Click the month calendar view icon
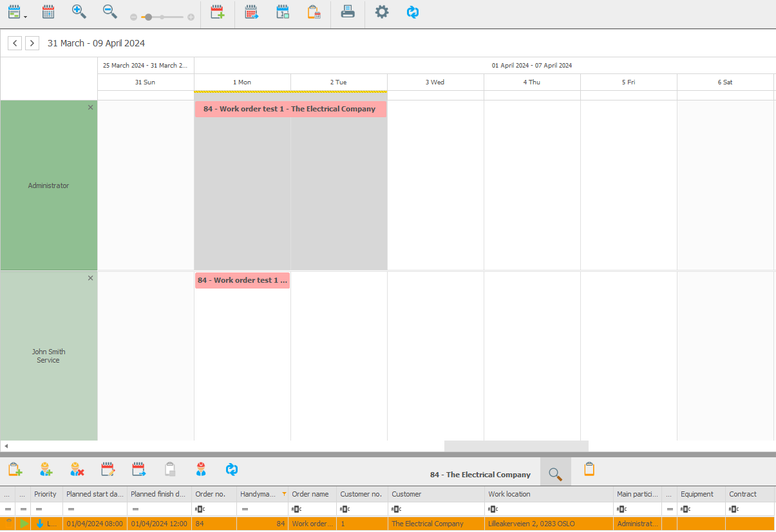 pyautogui.click(x=48, y=12)
